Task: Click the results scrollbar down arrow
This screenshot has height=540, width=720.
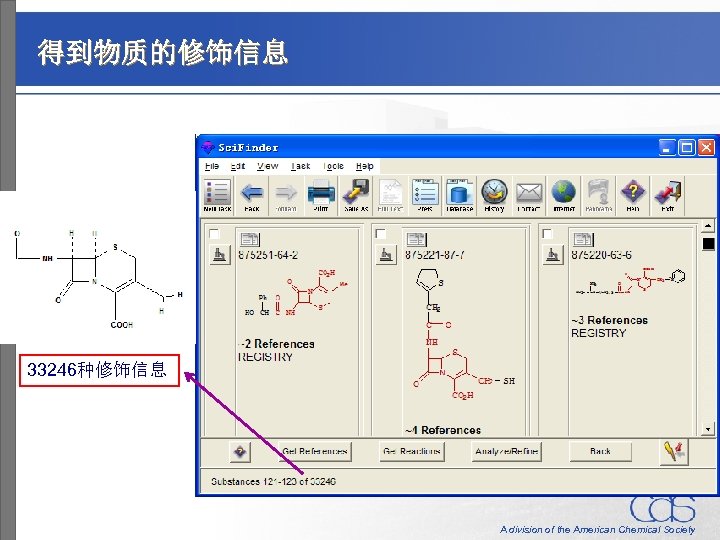Action: click(x=708, y=429)
